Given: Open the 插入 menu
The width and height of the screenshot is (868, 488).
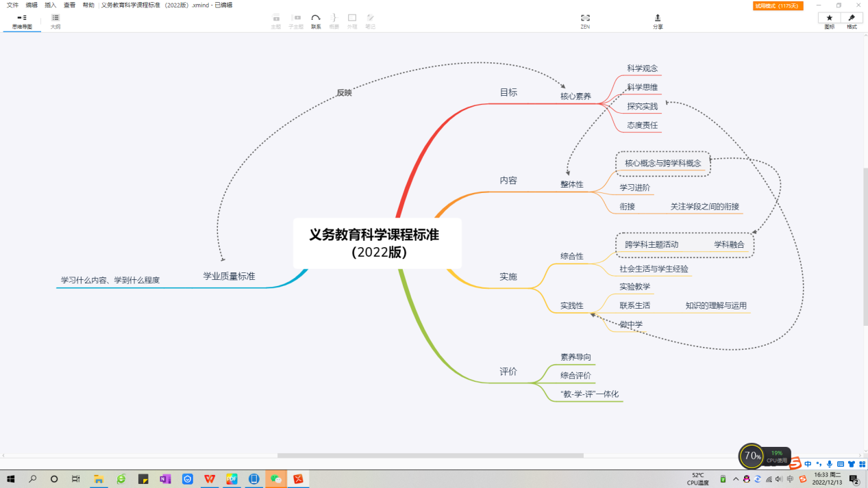Looking at the screenshot, I should [51, 5].
